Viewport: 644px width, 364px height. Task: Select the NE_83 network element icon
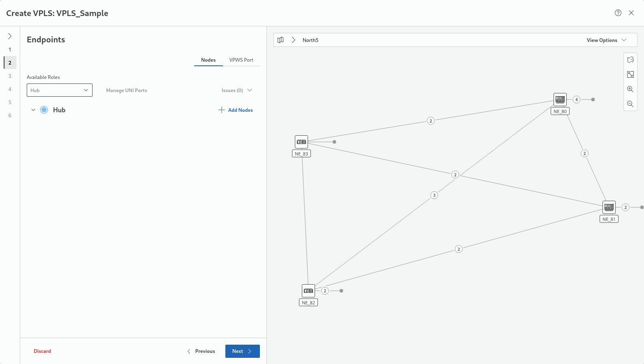[x=301, y=142]
